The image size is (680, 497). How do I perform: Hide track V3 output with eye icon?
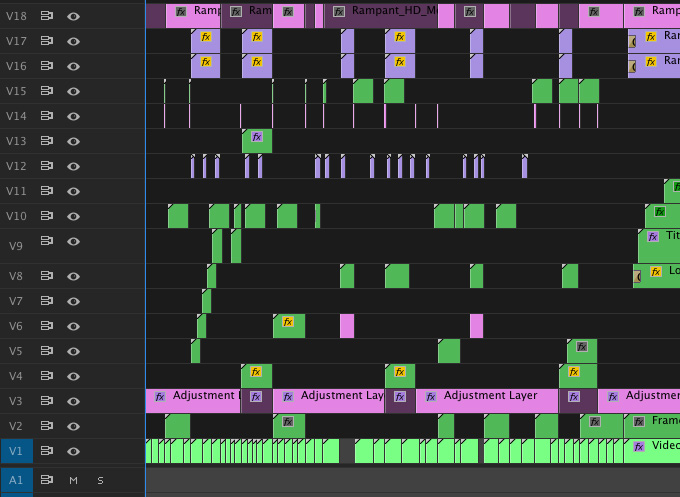pos(73,401)
